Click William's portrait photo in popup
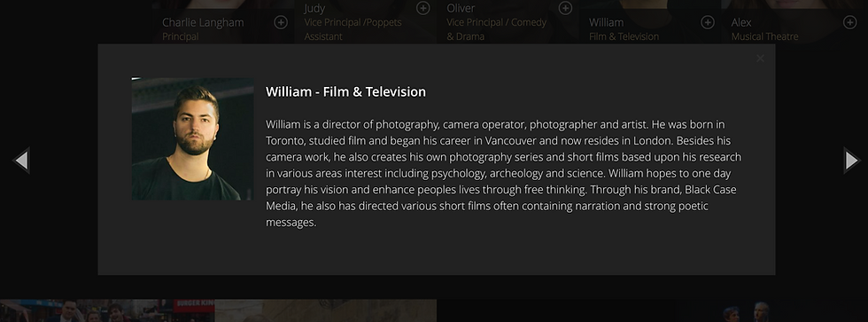868x322 pixels. (193, 138)
